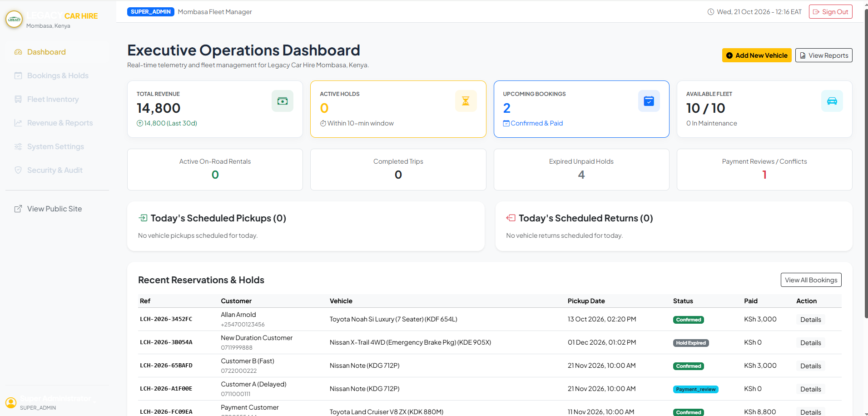The width and height of the screenshot is (868, 416).
Task: Click the Available Fleet car icon
Action: click(x=832, y=101)
